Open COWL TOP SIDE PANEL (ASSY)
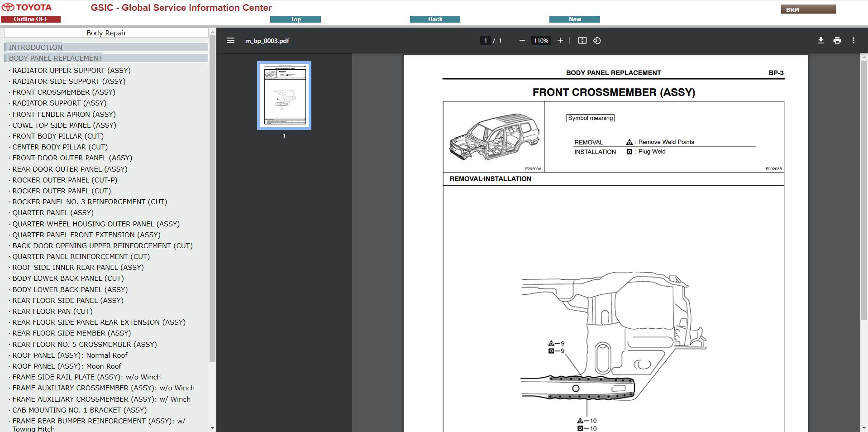868x432 pixels. tap(64, 125)
